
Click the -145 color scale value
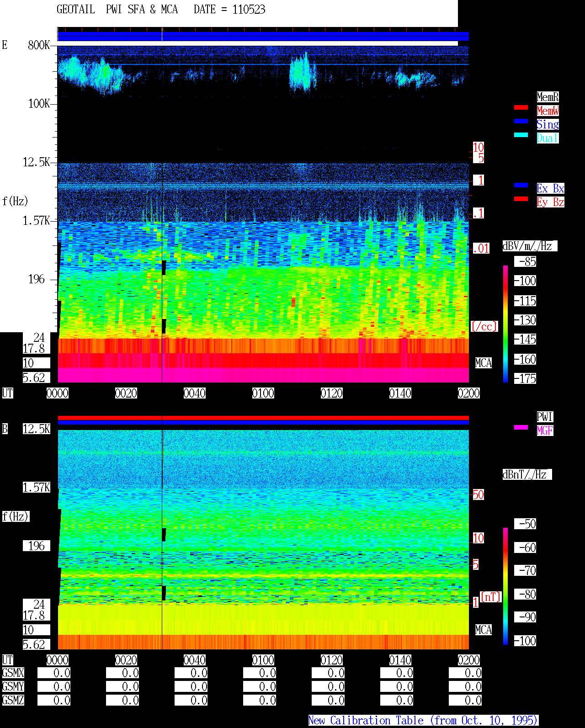[x=525, y=339]
